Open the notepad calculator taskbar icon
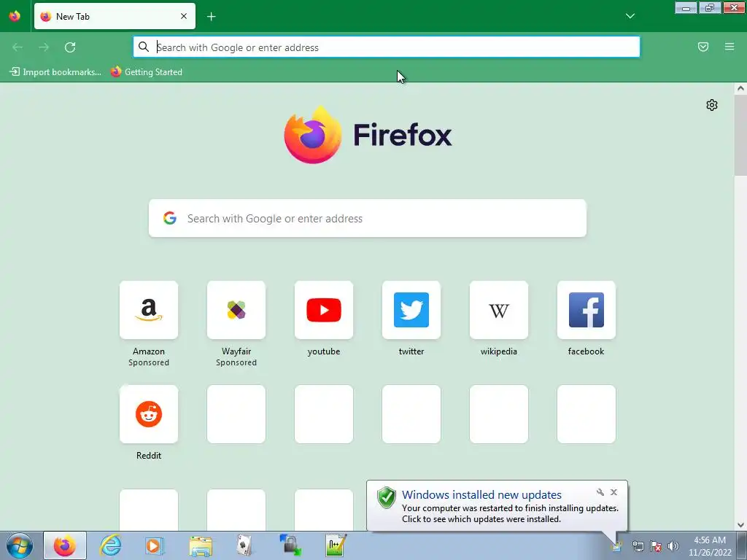The image size is (747, 560). [336, 545]
